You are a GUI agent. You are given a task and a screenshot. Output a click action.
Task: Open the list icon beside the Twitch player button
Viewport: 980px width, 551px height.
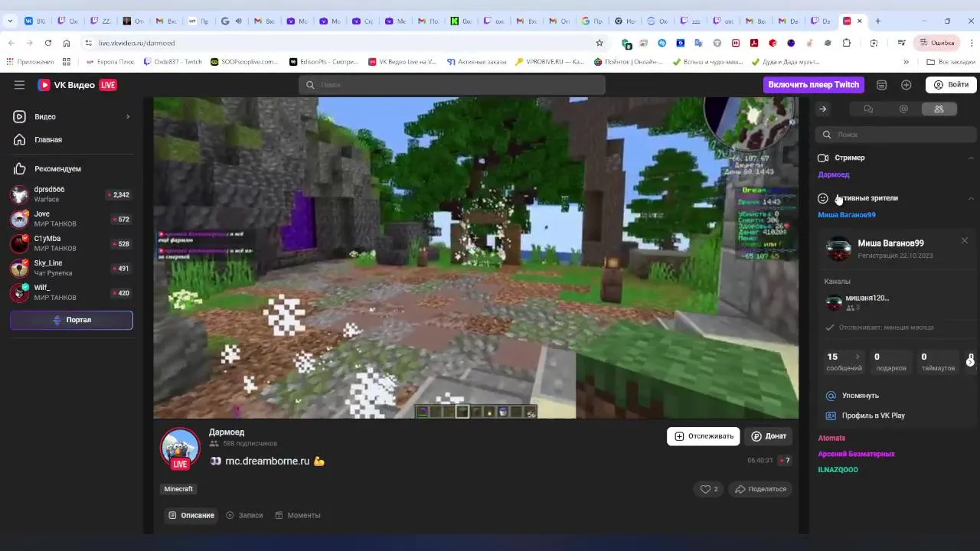(x=882, y=85)
